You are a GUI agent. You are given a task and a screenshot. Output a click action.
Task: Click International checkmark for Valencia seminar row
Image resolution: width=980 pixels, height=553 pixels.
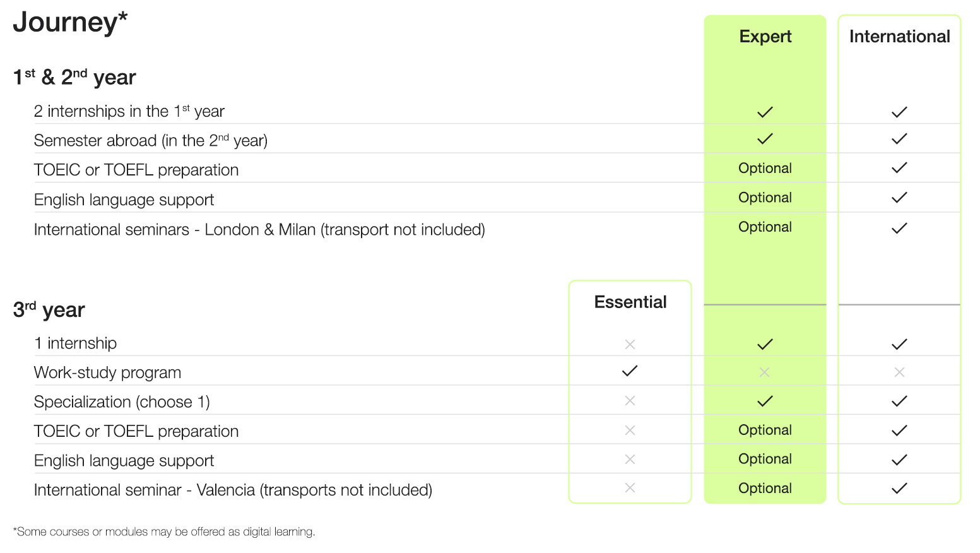[899, 489]
